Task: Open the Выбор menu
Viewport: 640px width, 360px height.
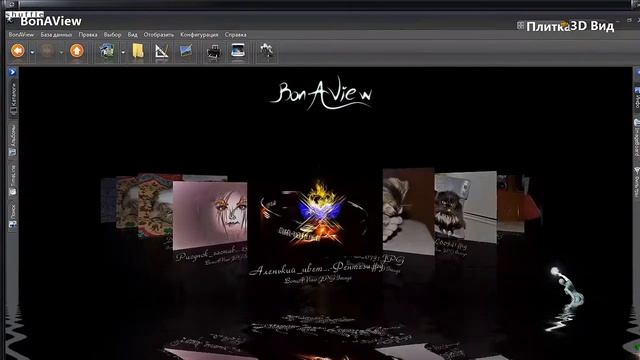Action: pos(112,35)
